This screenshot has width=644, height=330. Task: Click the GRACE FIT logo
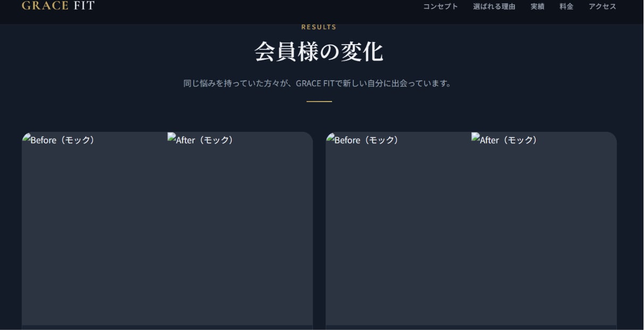pos(58,6)
